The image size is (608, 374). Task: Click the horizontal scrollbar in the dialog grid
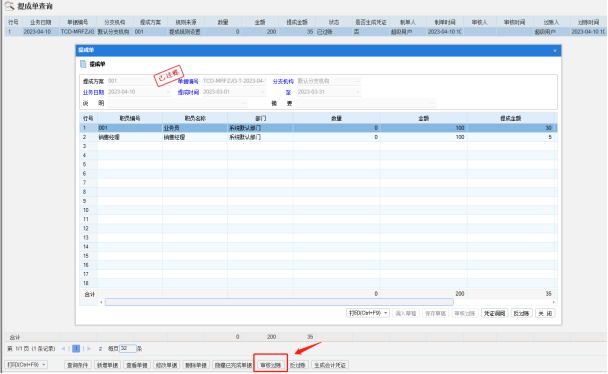[279, 302]
